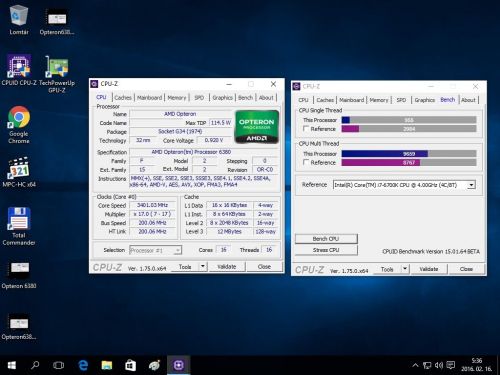Open Task View in the taskbar

click(x=58, y=365)
